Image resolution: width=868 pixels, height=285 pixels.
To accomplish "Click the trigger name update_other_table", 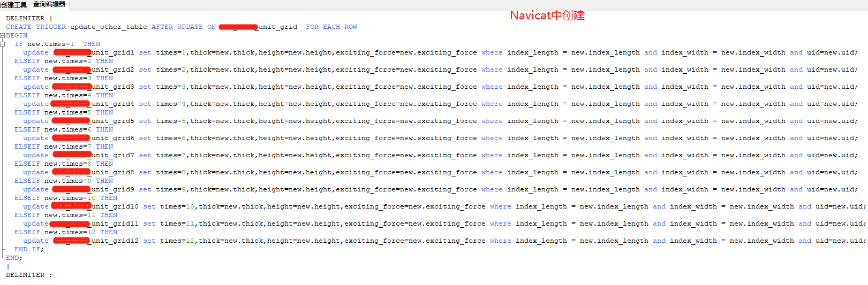I will [x=108, y=27].
